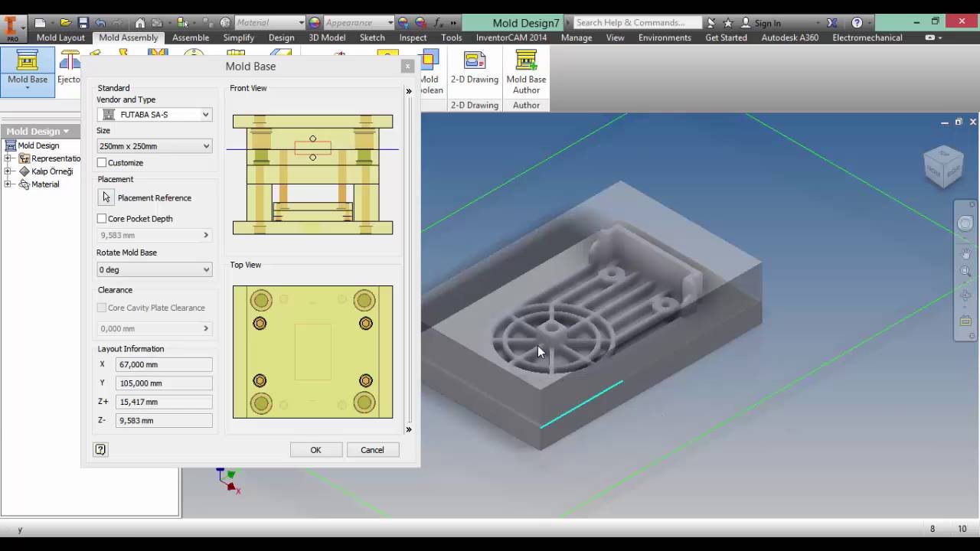Switch to InventorCAM 2014 tab
This screenshot has height=551, width=980.
point(511,37)
